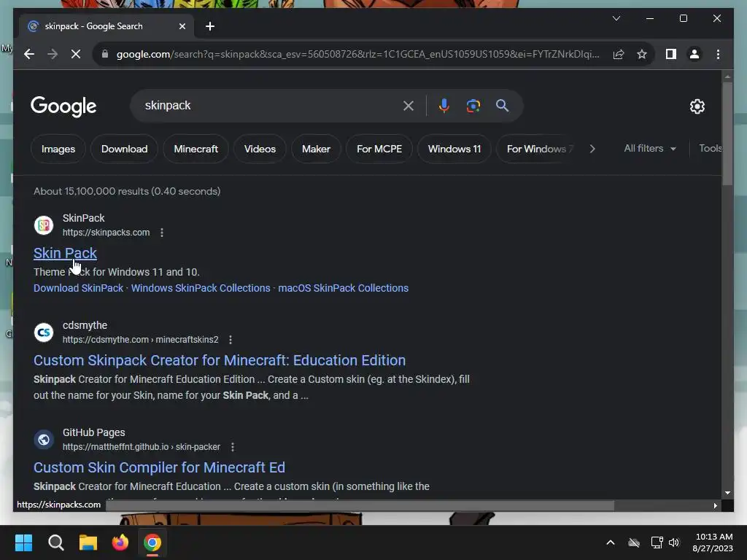Screen dimensions: 747x560
Task: Start voice search with microphone
Action: click(444, 106)
